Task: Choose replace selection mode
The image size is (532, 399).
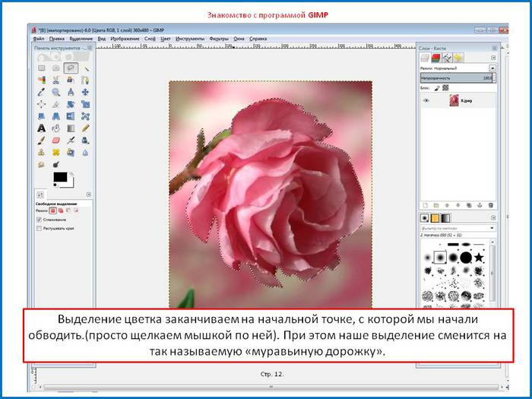Action: tap(53, 211)
